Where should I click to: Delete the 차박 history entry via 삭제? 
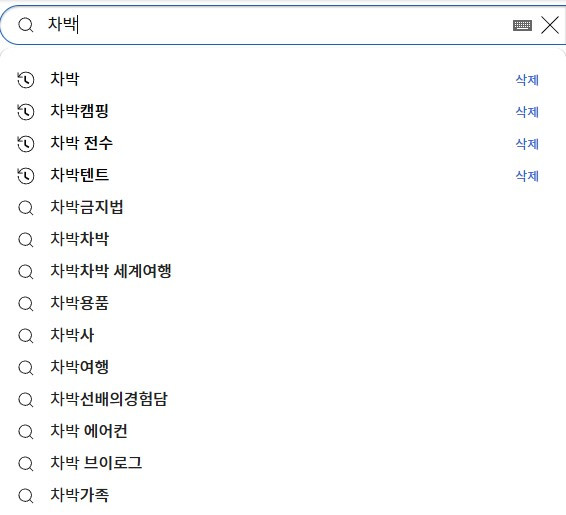pos(527,80)
